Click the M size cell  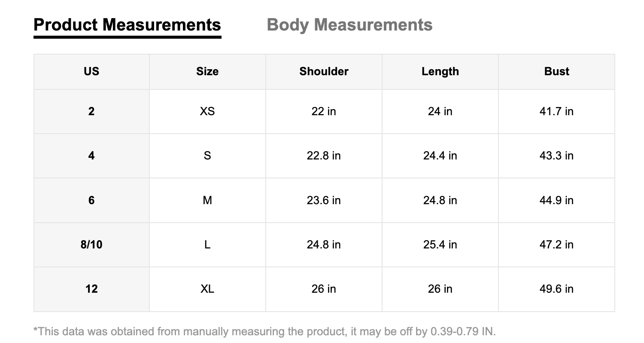207,200
